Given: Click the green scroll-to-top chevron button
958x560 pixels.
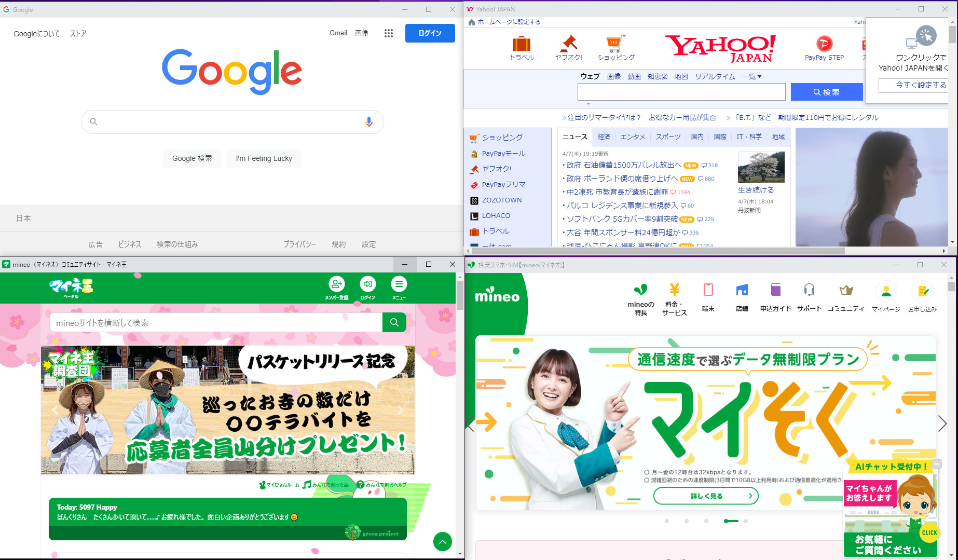Looking at the screenshot, I should [442, 542].
